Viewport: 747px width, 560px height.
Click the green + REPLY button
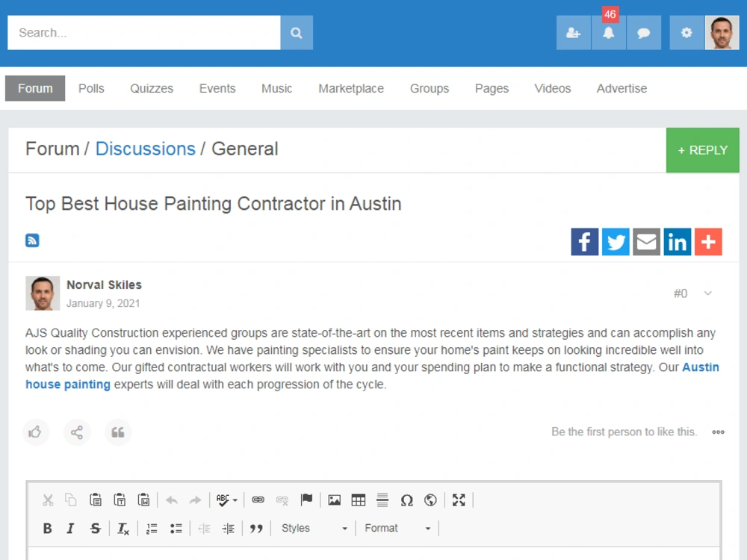pyautogui.click(x=703, y=150)
